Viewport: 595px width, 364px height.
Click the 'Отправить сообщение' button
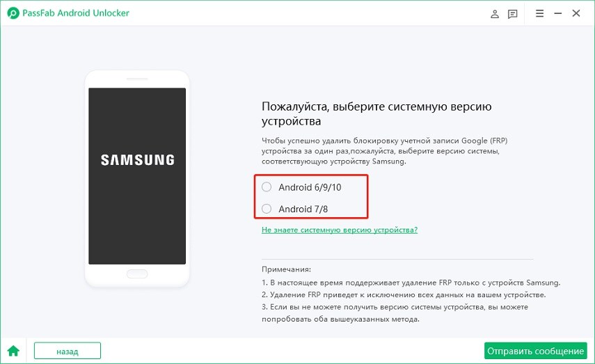coord(535,351)
